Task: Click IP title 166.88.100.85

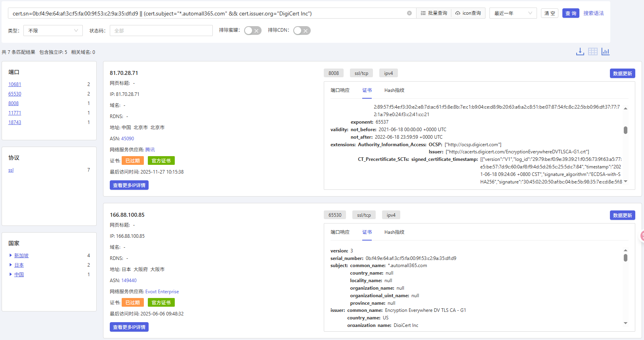Action: click(x=127, y=215)
